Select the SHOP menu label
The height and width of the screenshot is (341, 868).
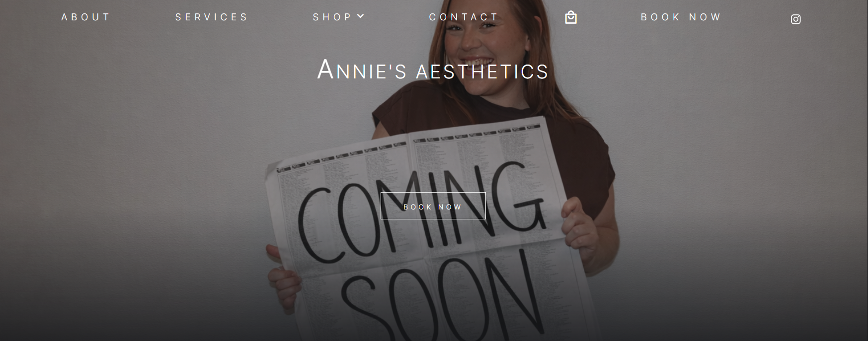pos(332,17)
